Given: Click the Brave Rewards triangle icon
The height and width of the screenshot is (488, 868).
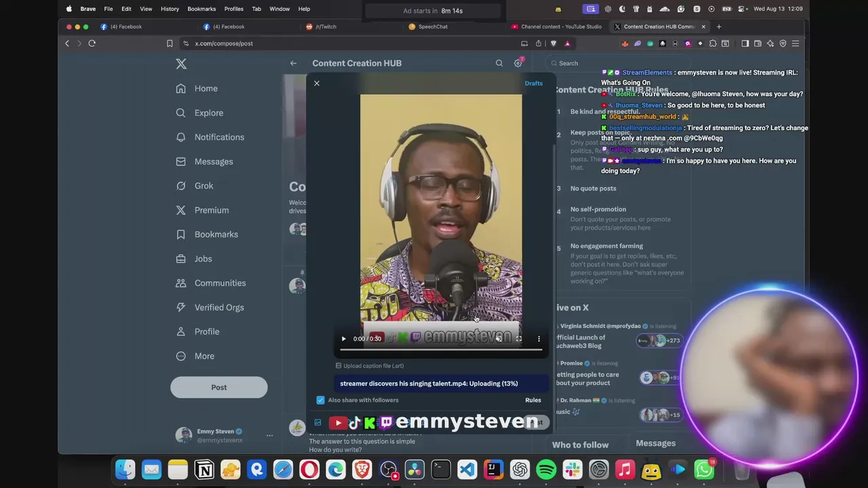Looking at the screenshot, I should [567, 43].
